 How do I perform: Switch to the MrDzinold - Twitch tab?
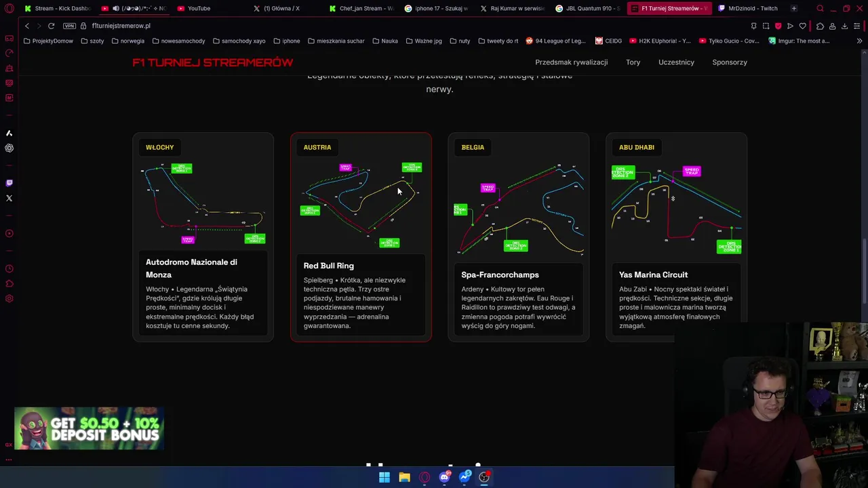749,8
